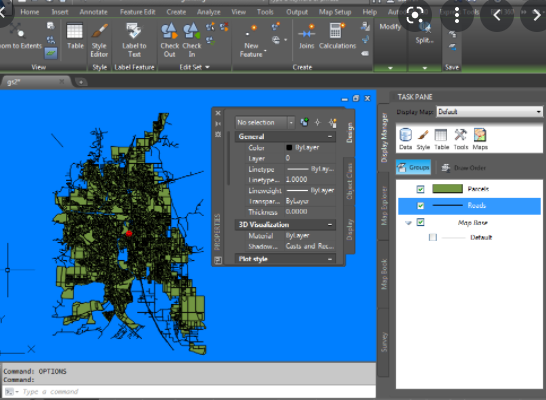Click the select objects icon in Properties
This screenshot has width=546, height=400.
[x=318, y=123]
